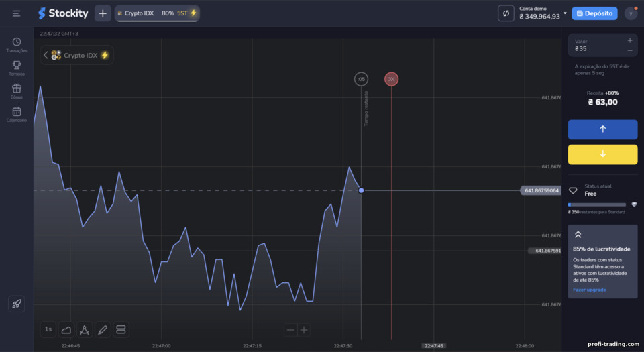Click the red expiration flag marker
This screenshot has width=644, height=352.
tap(391, 79)
